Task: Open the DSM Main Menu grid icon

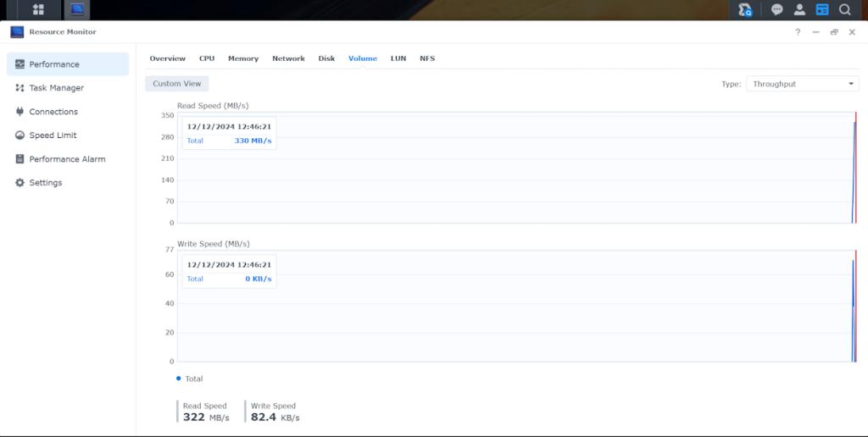Action: (38, 9)
